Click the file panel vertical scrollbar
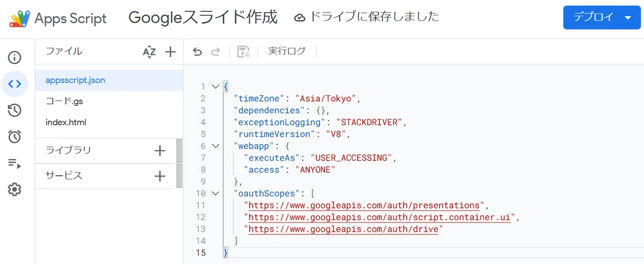644x264 pixels. [x=179, y=163]
